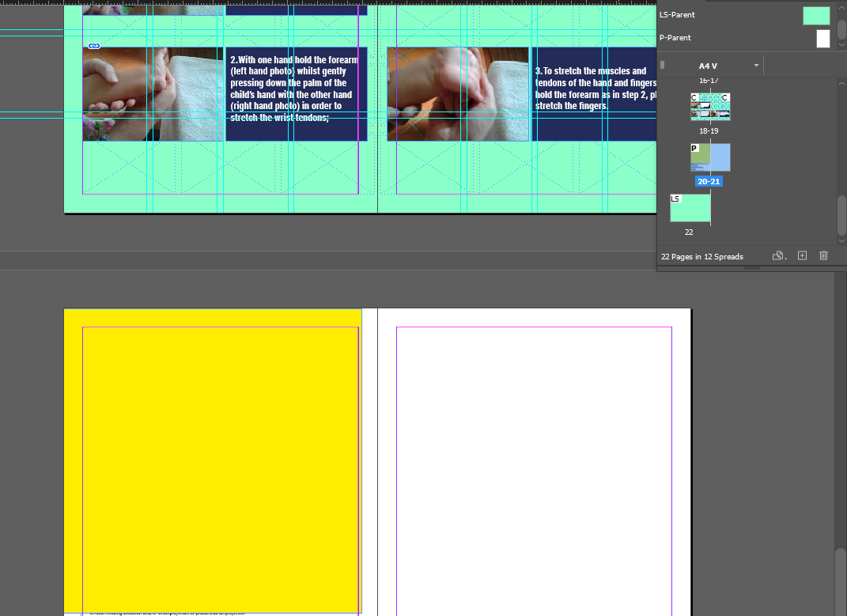Delete the selected spread via trash icon
The height and width of the screenshot is (616, 847).
point(823,255)
